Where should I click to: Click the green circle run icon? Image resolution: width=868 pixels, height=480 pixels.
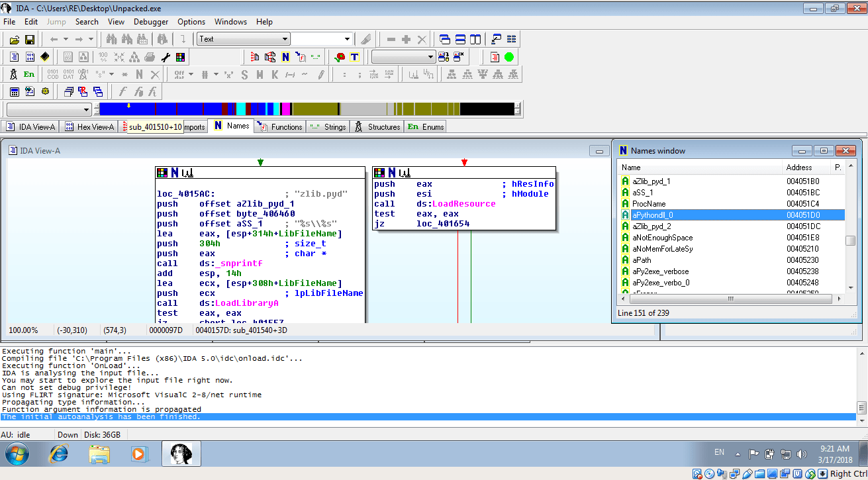(x=509, y=57)
